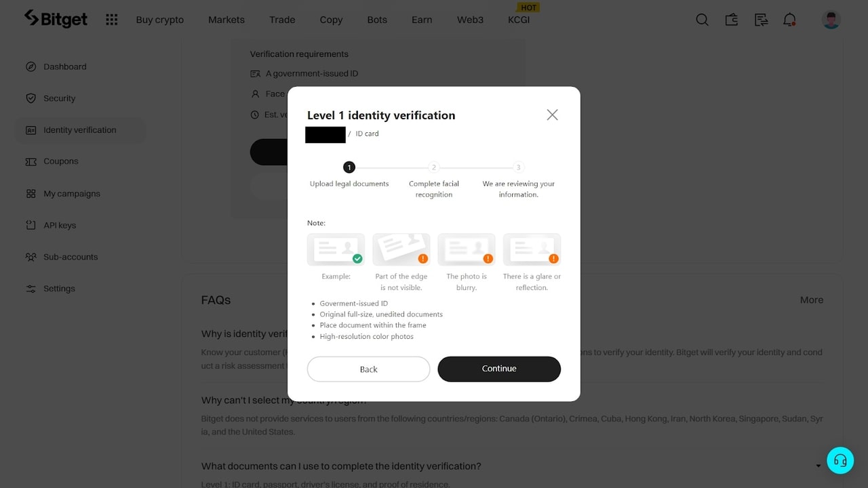The image size is (868, 488).
Task: Open the Earn menu item
Action: tap(421, 20)
